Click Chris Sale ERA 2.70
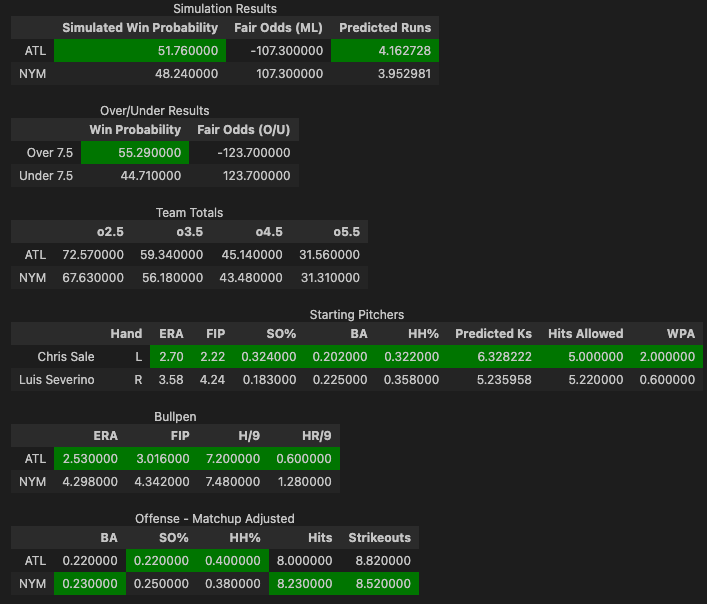The width and height of the screenshot is (707, 604). coord(171,357)
